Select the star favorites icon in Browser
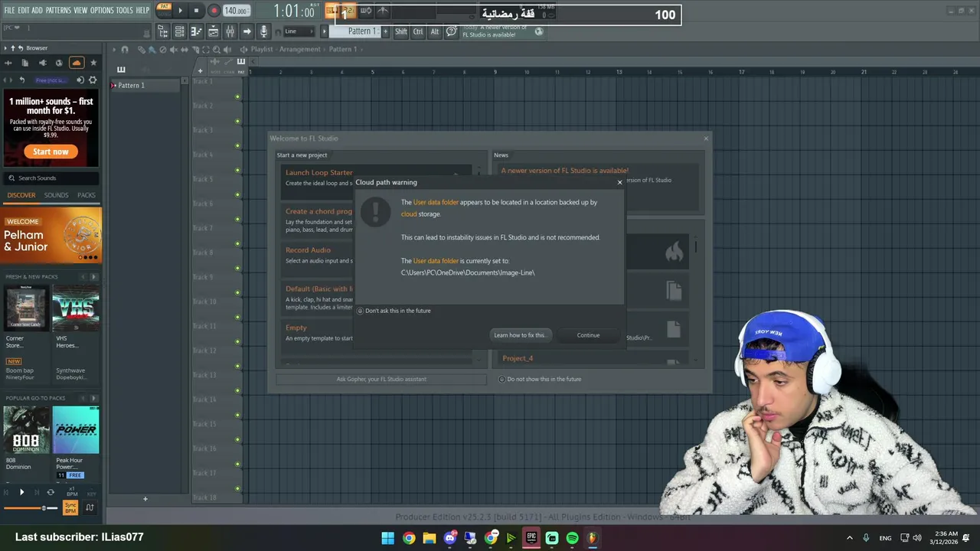The width and height of the screenshot is (980, 551). tap(93, 63)
